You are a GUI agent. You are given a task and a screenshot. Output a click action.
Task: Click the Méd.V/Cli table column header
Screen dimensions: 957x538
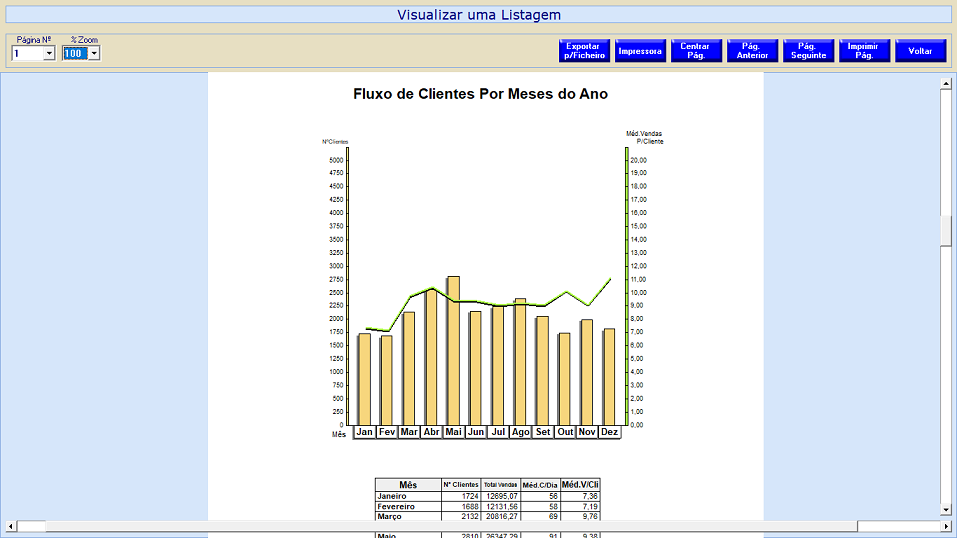click(x=580, y=485)
